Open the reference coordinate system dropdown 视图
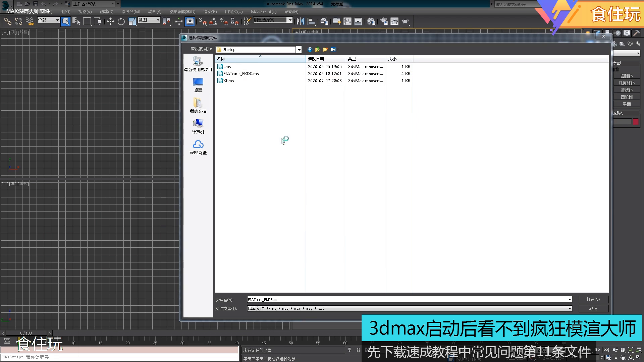Screen dimensions: 644x362 click(149, 20)
